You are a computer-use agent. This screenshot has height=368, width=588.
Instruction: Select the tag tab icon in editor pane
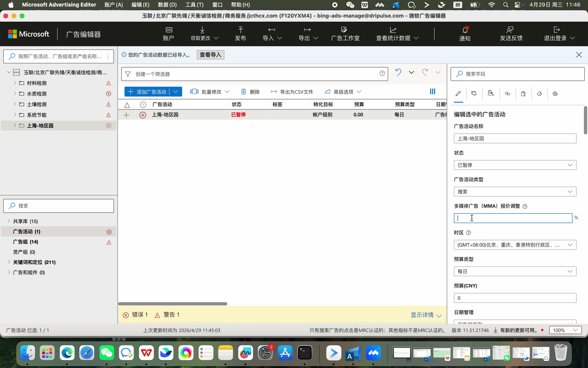tap(539, 94)
